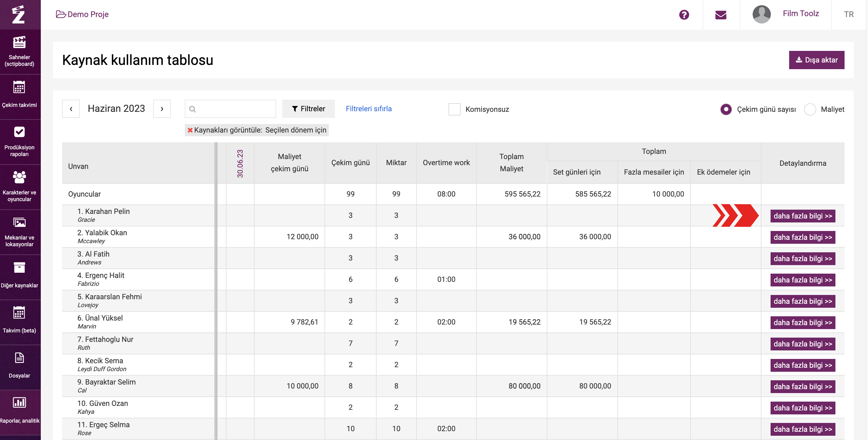Show more info for Bayraktar Selim

pyautogui.click(x=803, y=386)
